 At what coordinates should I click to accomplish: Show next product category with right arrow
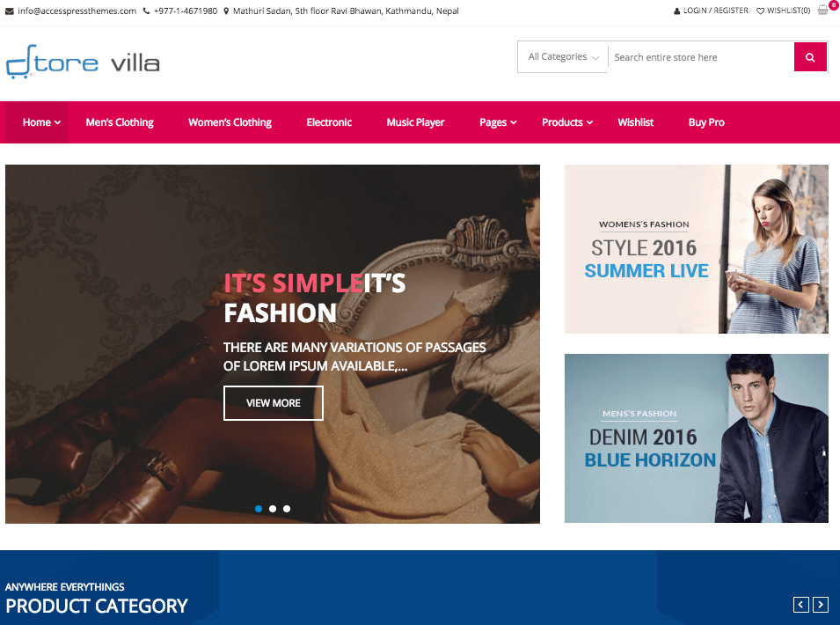pyautogui.click(x=820, y=605)
